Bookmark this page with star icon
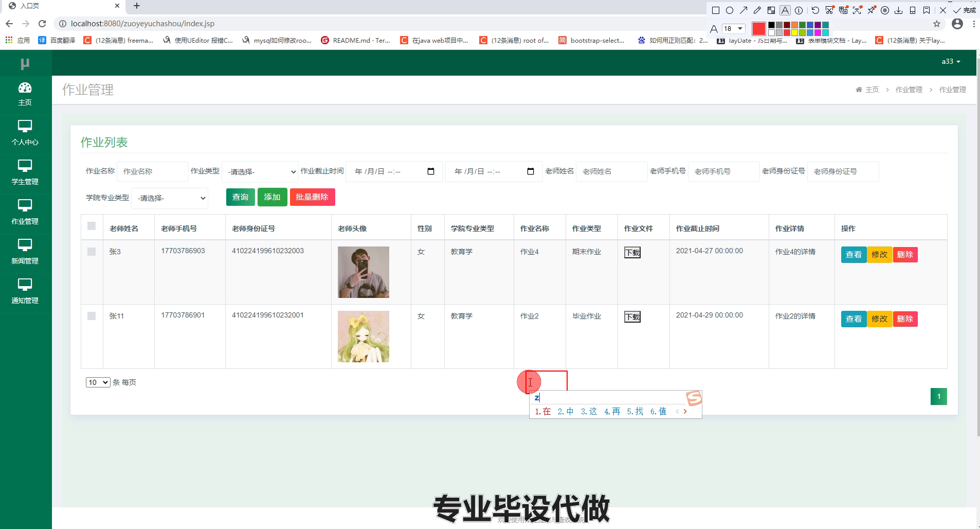The width and height of the screenshot is (980, 529). coord(937,24)
